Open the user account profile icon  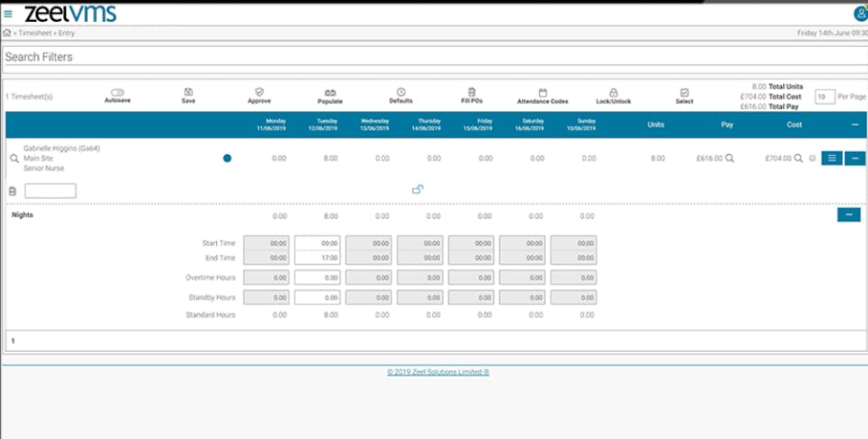tap(861, 14)
